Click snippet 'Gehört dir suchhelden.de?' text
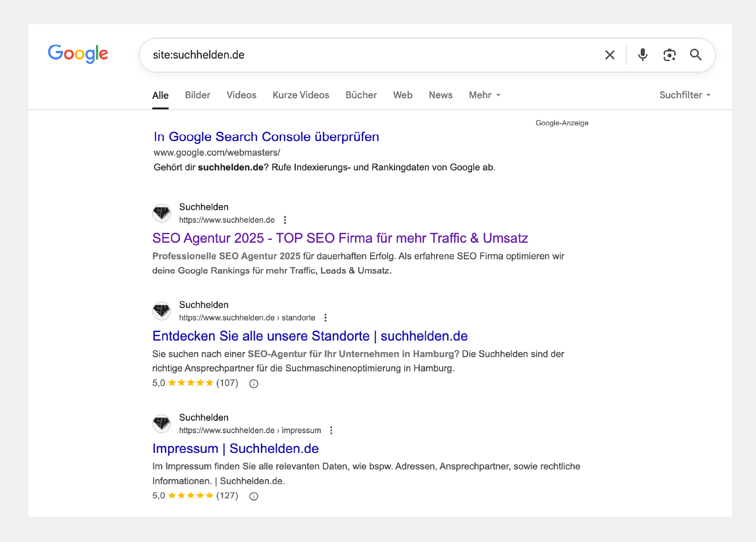Screen dimensions: 756x542 [211, 168]
